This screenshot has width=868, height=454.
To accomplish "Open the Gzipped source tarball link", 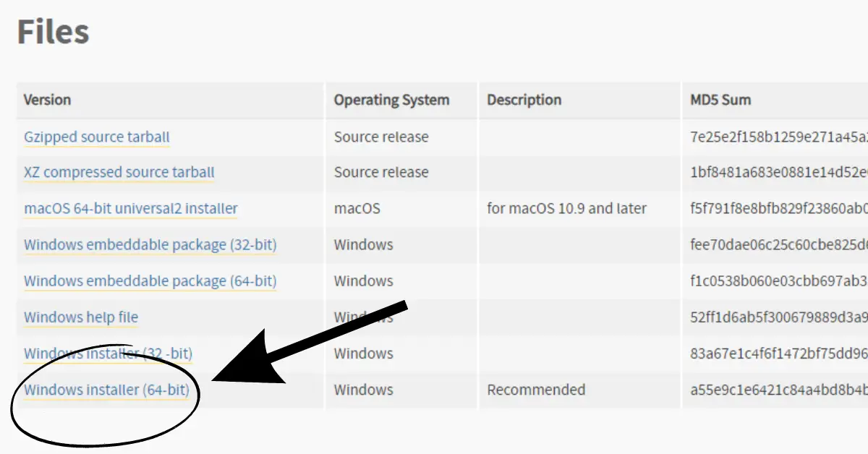I will (95, 137).
